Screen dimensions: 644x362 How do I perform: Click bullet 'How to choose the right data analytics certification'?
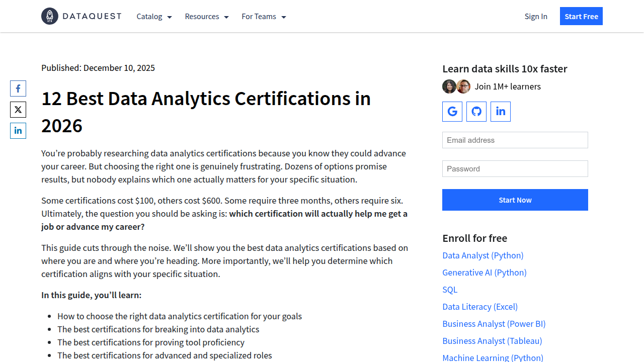click(180, 316)
